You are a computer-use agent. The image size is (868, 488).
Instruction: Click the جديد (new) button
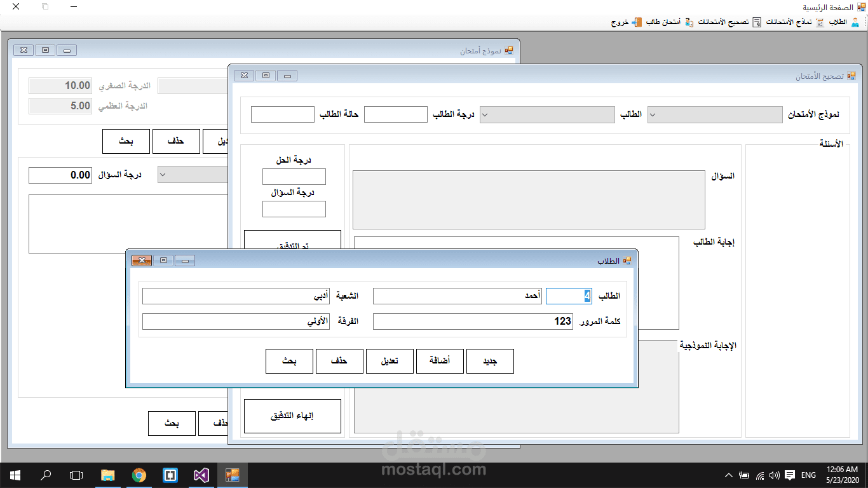tap(490, 361)
